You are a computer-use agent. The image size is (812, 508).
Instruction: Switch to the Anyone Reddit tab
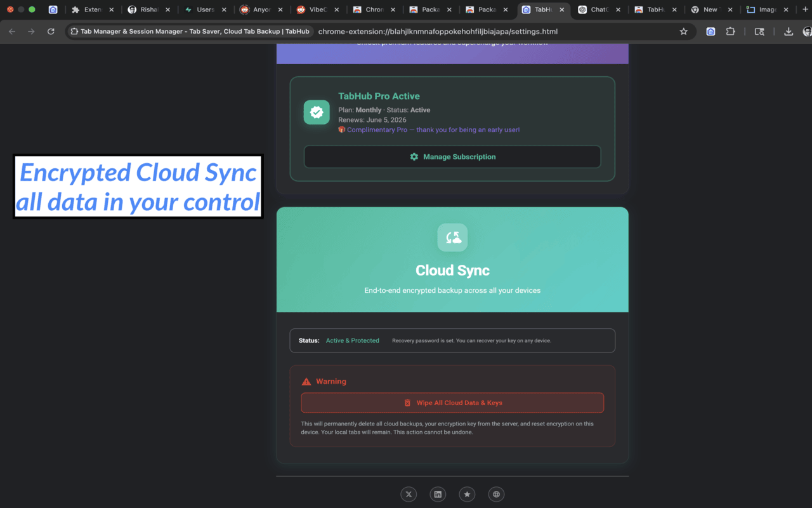tap(262, 10)
